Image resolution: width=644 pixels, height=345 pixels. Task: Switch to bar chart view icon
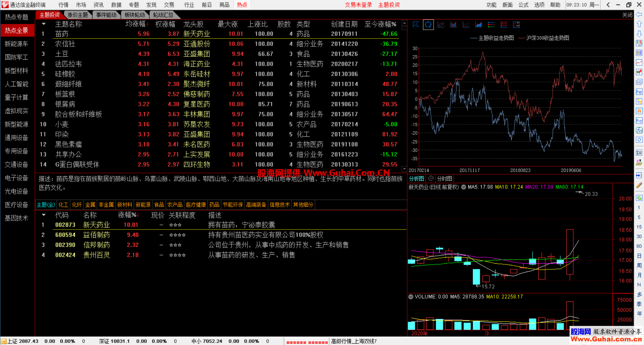tap(453, 24)
